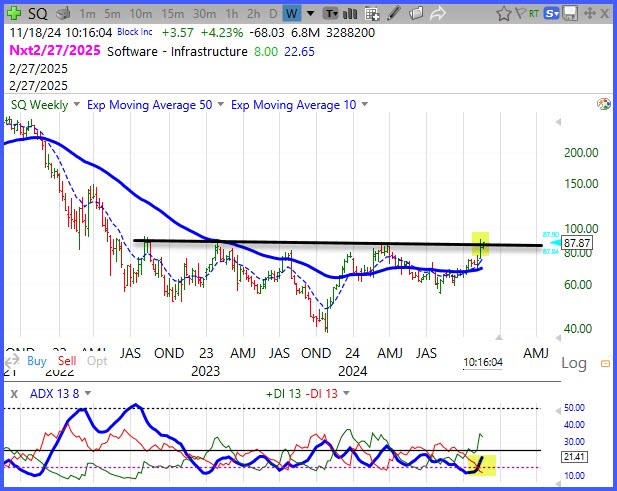Click the green plus add icon

pyautogui.click(x=14, y=13)
